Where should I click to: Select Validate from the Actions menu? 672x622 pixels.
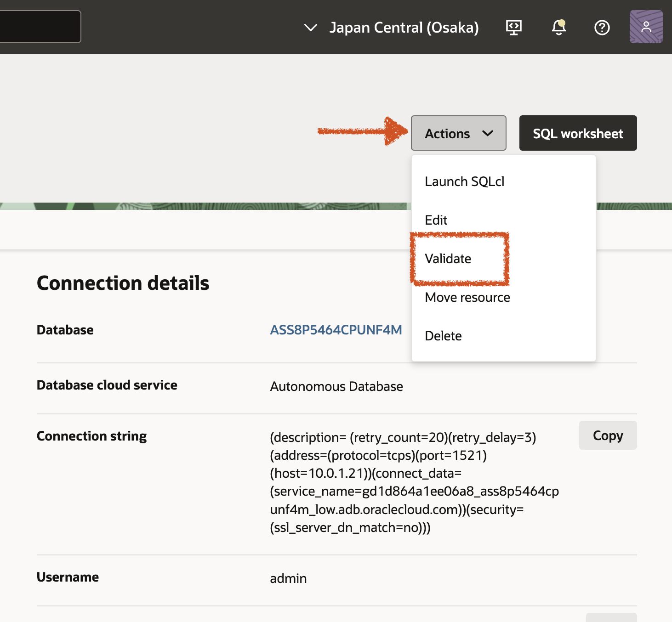pos(448,259)
